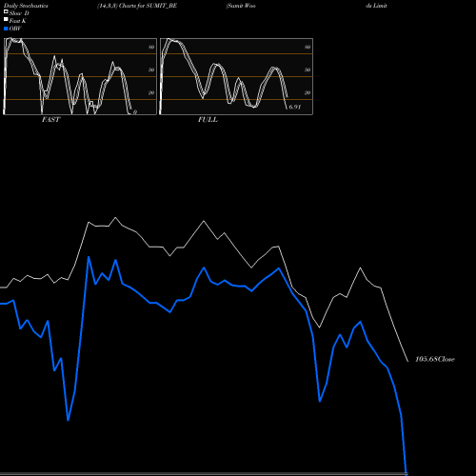Click the FAST chart label
The image size is (476, 476).
coord(50,120)
